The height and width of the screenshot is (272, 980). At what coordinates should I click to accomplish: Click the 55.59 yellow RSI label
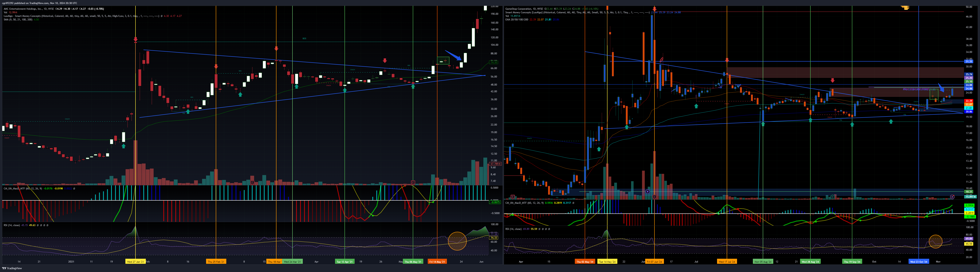[969, 244]
